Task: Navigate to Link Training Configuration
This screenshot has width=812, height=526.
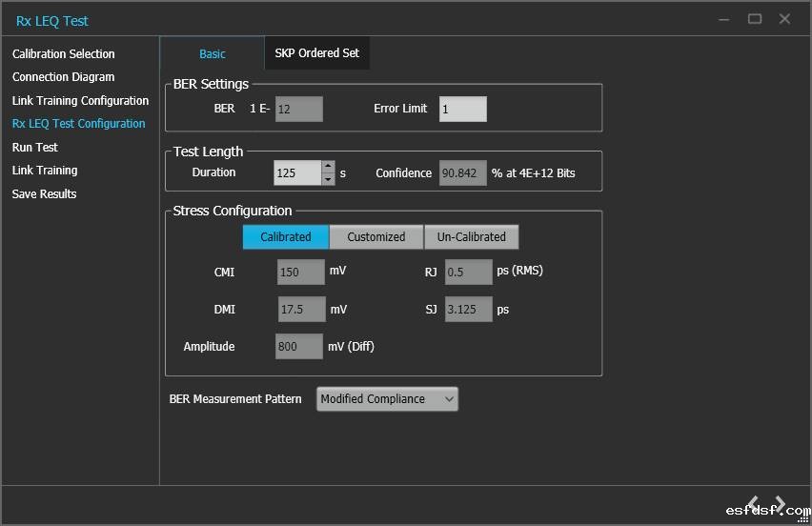Action: [x=81, y=101]
